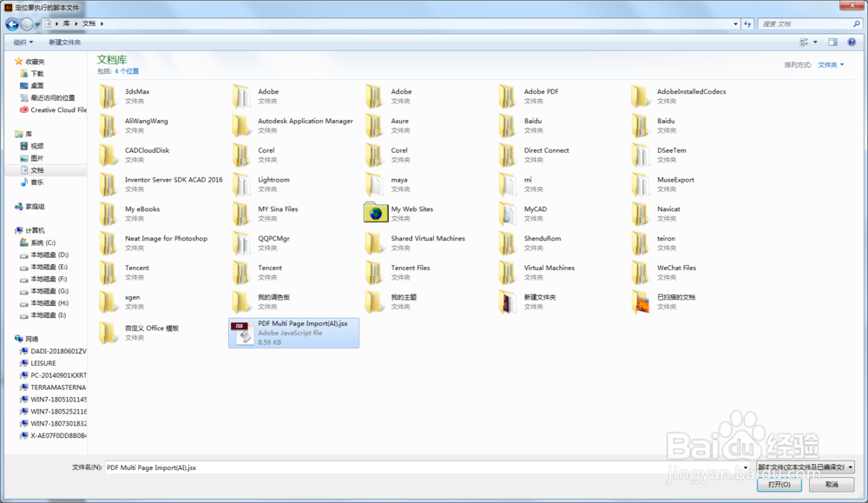
Task: Open the 已扫描的文档 folder icon
Action: click(641, 302)
